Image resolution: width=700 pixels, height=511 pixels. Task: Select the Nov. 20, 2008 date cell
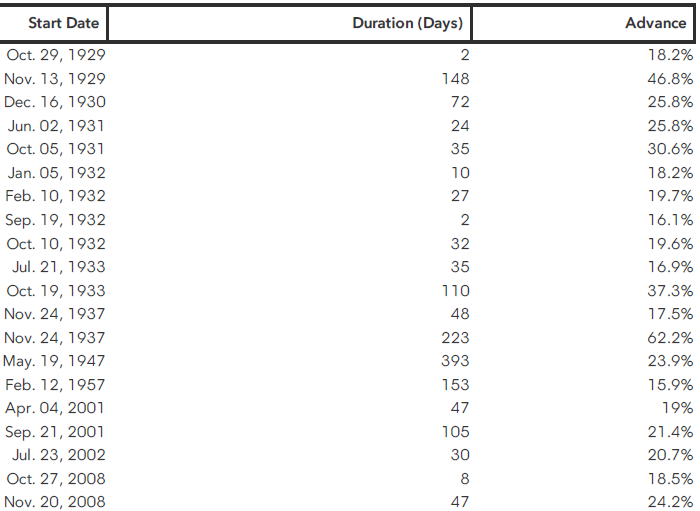(x=55, y=502)
